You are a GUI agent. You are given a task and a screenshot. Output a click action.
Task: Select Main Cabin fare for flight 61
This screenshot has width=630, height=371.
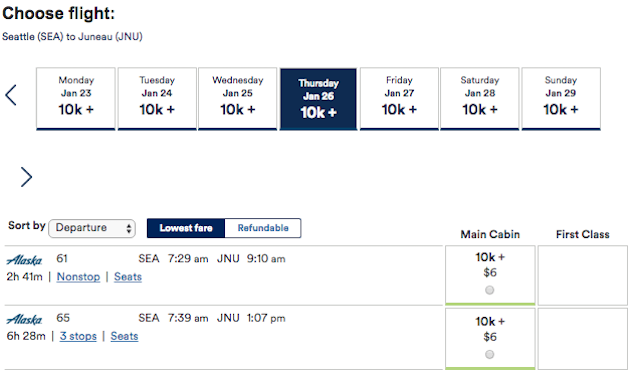(x=489, y=290)
